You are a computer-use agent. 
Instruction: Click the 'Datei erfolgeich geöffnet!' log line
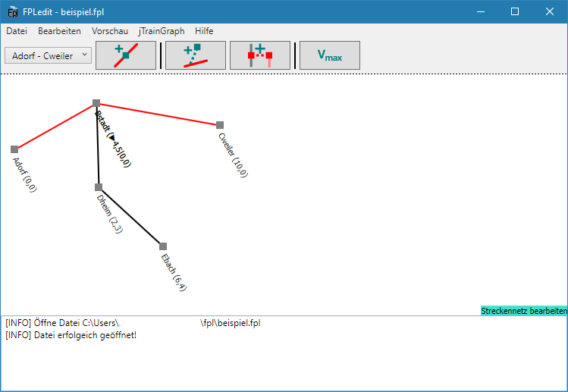pos(71,335)
